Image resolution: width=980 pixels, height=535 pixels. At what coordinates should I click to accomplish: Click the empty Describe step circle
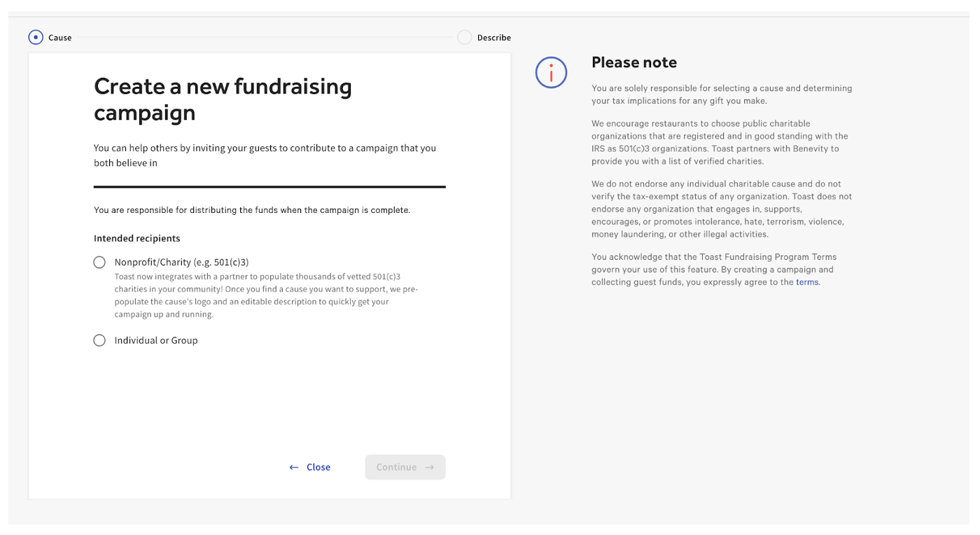click(463, 37)
